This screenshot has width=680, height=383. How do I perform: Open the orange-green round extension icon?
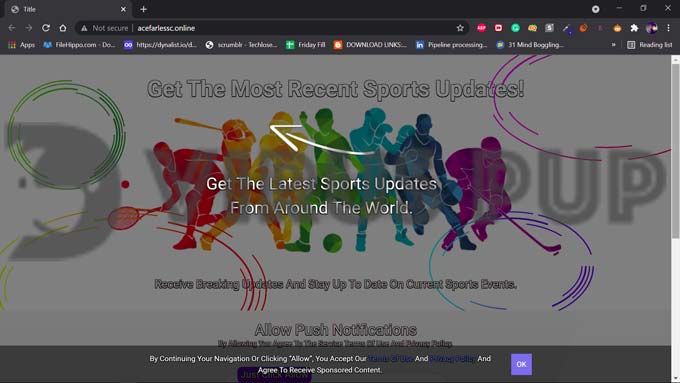(532, 28)
